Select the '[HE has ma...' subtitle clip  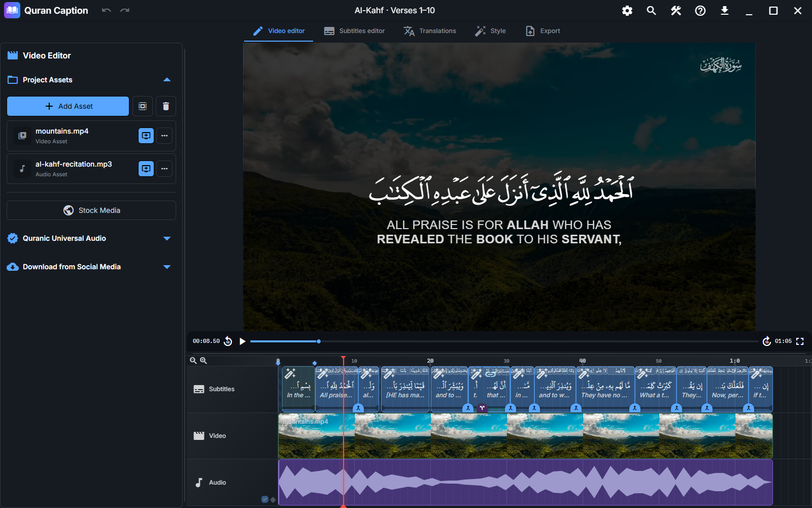(x=405, y=389)
